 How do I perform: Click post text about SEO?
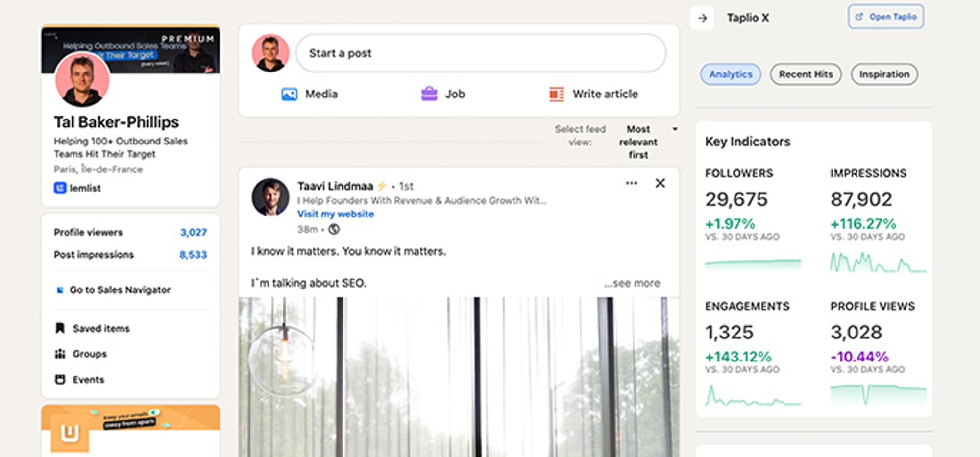point(309,283)
